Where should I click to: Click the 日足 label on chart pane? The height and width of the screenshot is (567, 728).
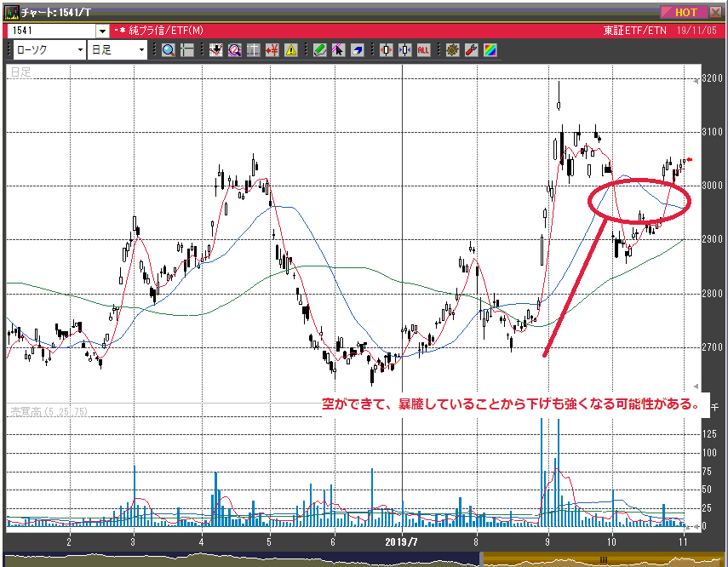point(20,72)
